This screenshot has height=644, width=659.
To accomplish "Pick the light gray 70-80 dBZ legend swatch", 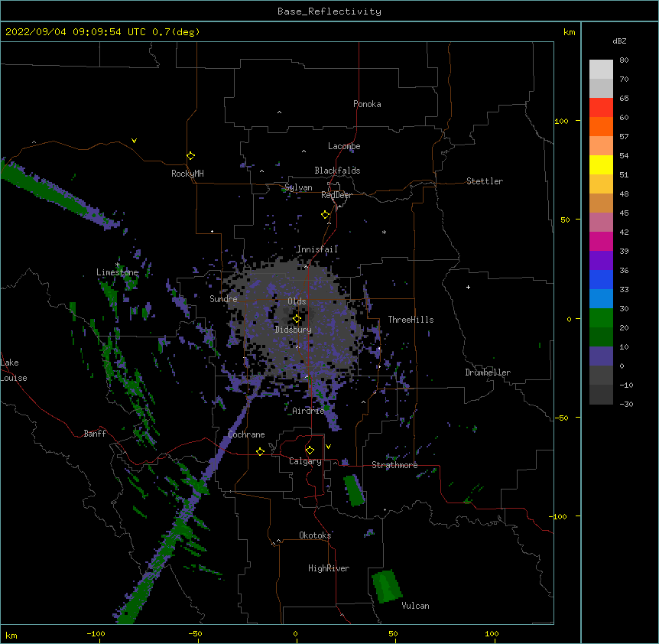I will coord(601,70).
